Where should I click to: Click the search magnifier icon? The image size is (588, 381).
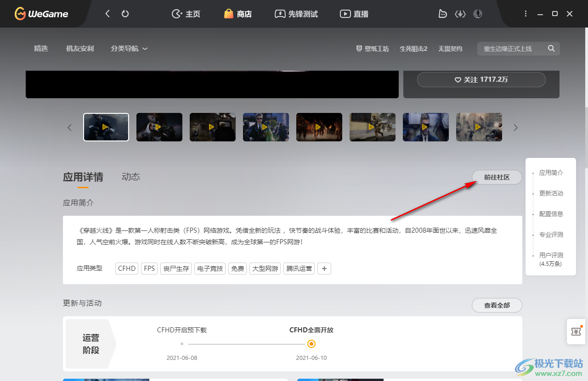(551, 49)
